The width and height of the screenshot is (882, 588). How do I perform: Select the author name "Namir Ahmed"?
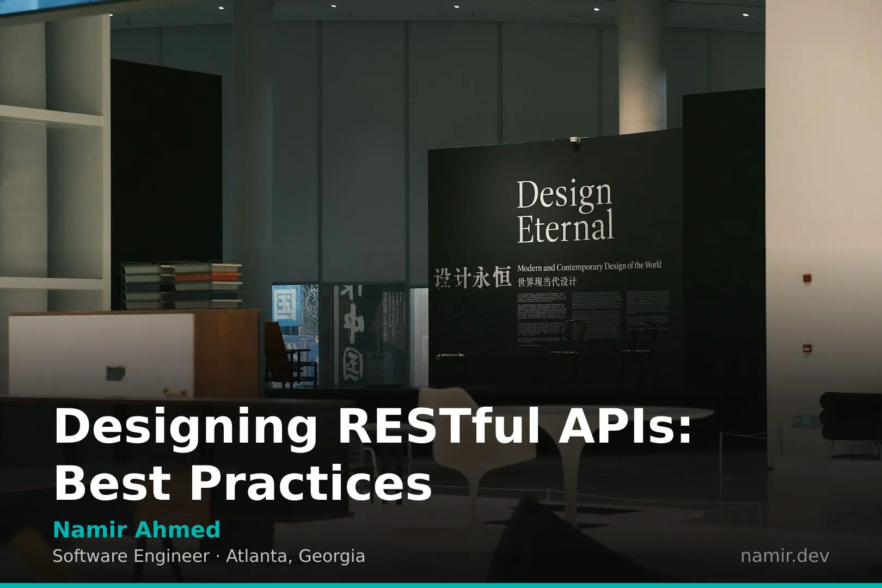pyautogui.click(x=137, y=529)
